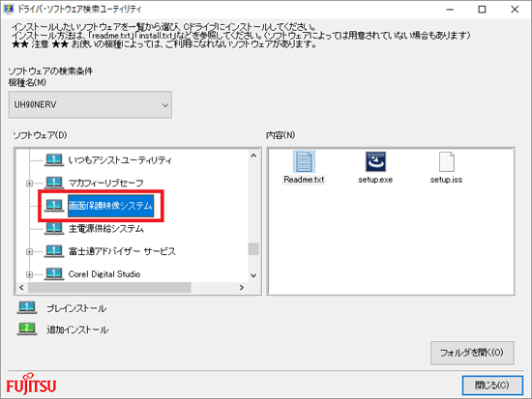
Task: Expand the 富士通アドバイザー サービス tree node
Action: tap(30, 251)
